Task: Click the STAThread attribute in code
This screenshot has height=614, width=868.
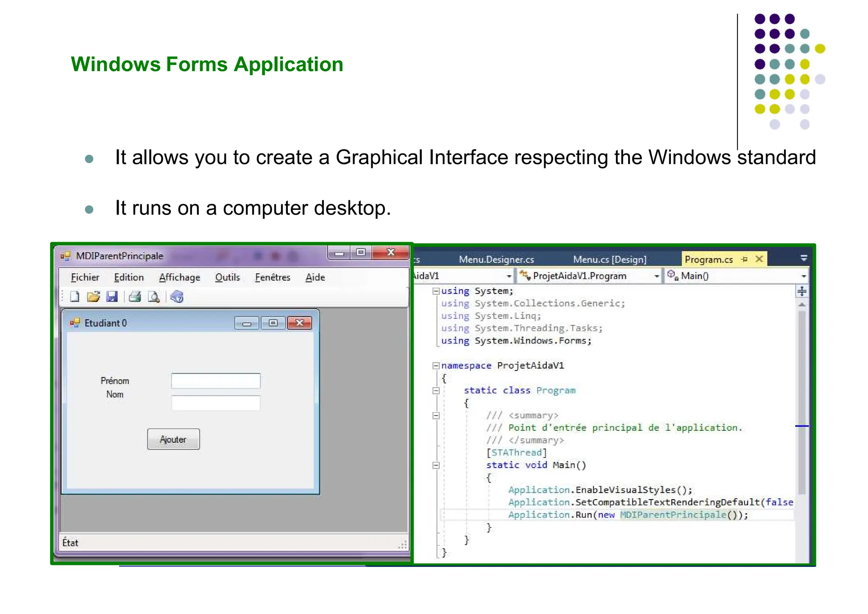Action: [x=517, y=453]
